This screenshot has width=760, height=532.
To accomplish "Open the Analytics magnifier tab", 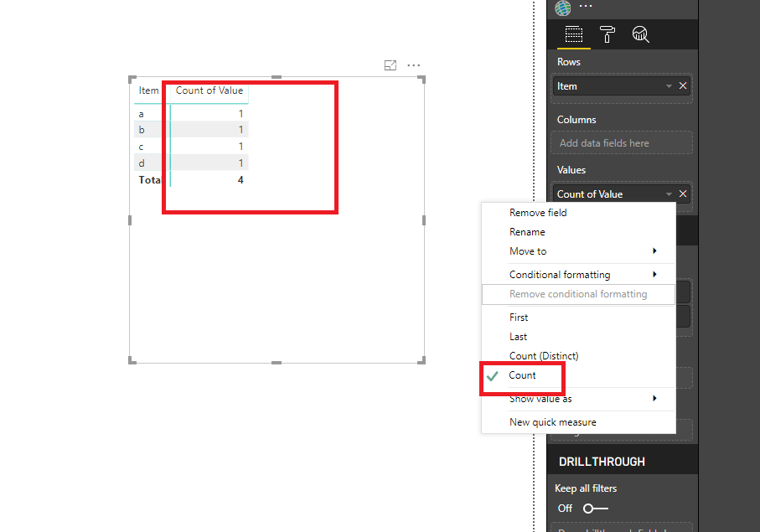I will click(640, 34).
